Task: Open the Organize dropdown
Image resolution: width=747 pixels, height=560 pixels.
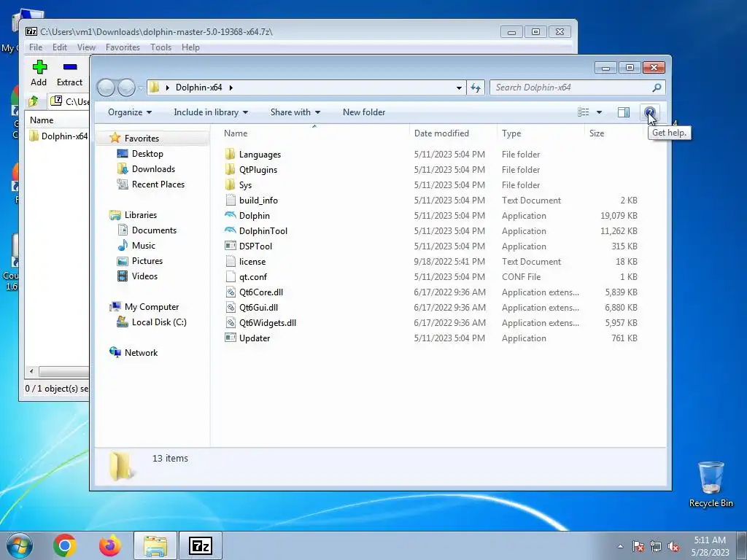Action: 130,112
